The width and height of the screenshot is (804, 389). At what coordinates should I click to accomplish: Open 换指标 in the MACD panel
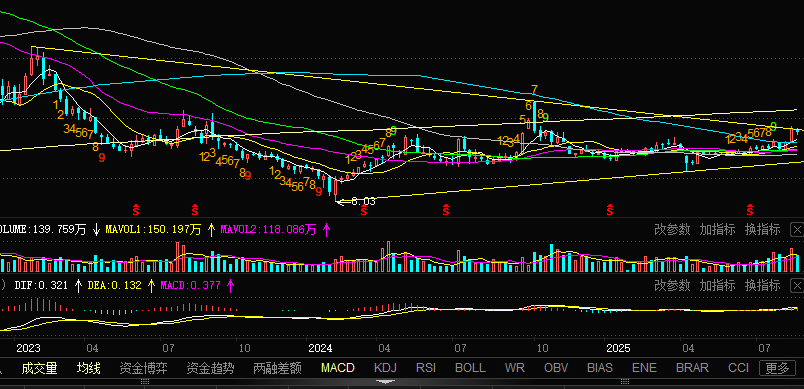[x=762, y=285]
